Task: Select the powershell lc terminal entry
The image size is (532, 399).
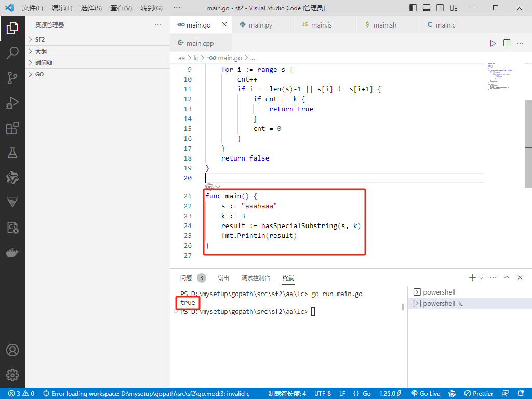Action: point(470,303)
